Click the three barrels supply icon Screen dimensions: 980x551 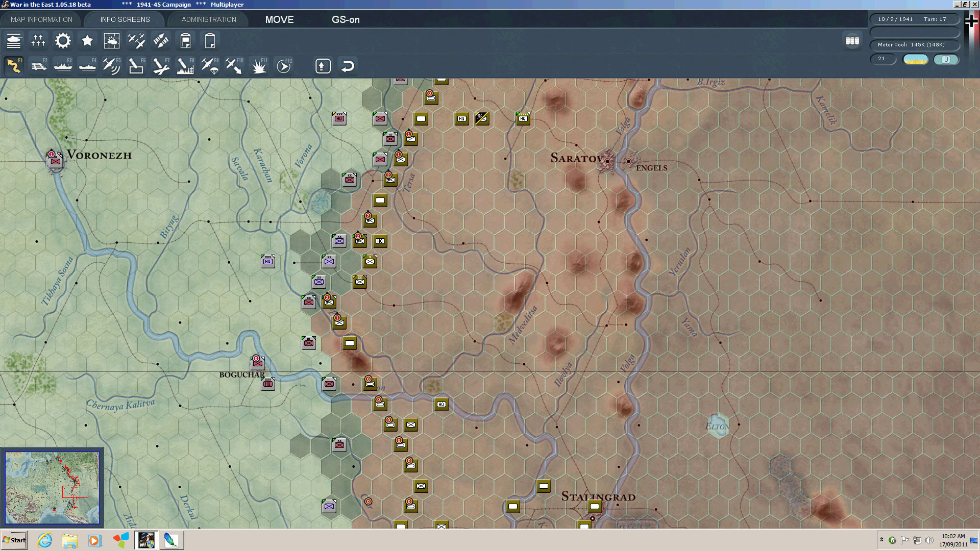coord(852,40)
